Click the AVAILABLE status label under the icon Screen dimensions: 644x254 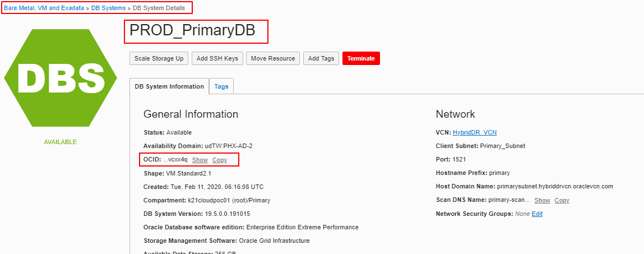[61, 142]
